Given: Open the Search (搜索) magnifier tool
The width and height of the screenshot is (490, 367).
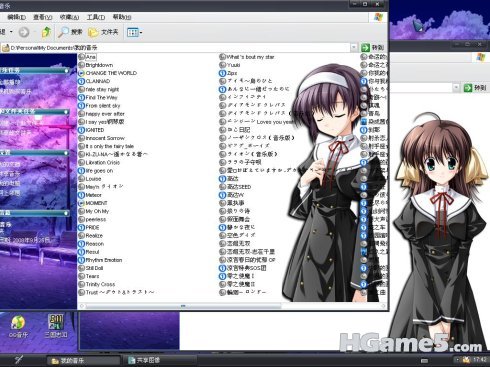Looking at the screenshot, I should click(70, 32).
